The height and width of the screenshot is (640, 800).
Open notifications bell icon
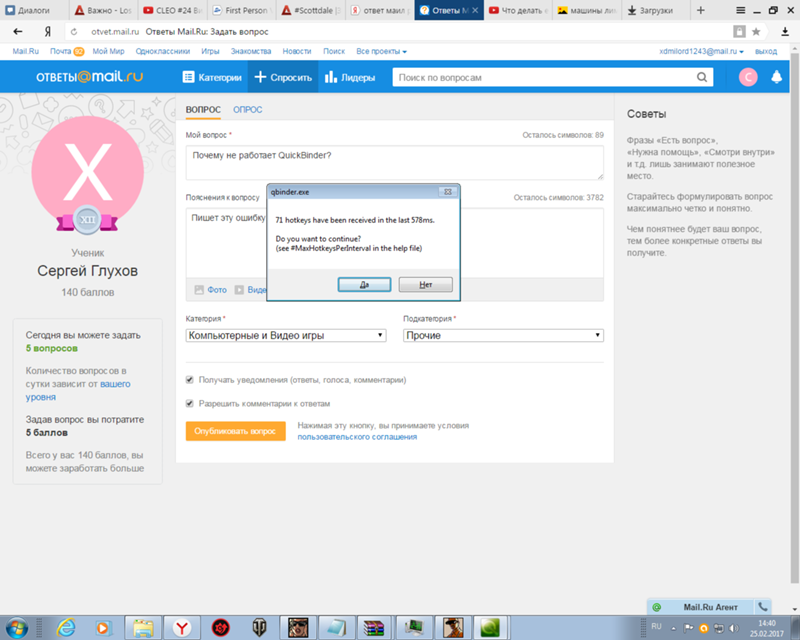pyautogui.click(x=777, y=77)
